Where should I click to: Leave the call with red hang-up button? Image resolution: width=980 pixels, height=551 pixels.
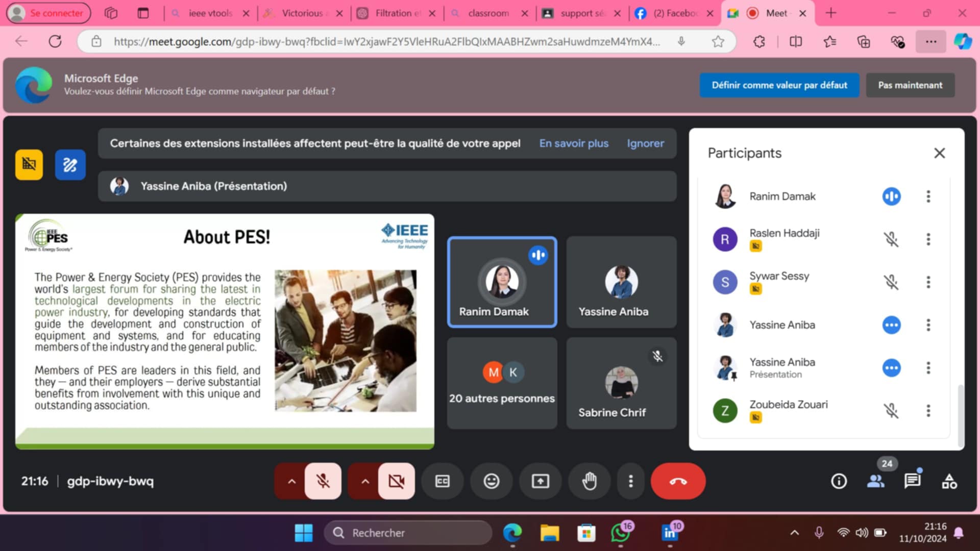678,481
